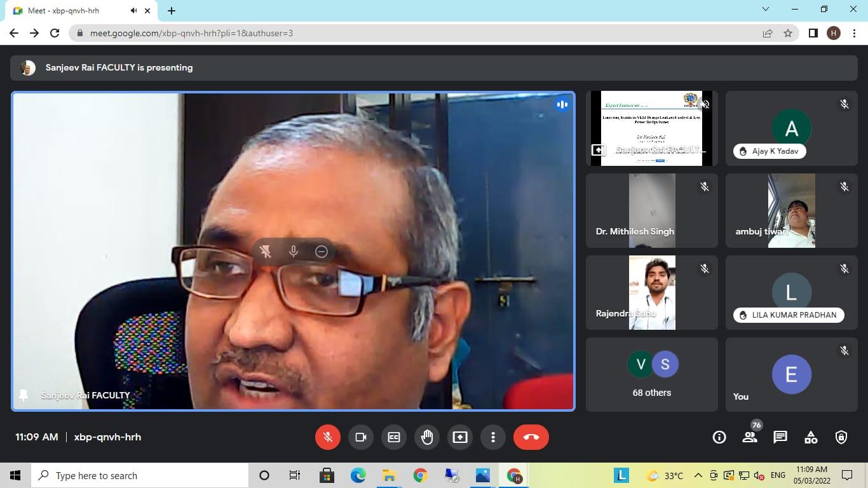Leave the call with red hang-up button
Image resolution: width=868 pixels, height=488 pixels.
tap(531, 437)
